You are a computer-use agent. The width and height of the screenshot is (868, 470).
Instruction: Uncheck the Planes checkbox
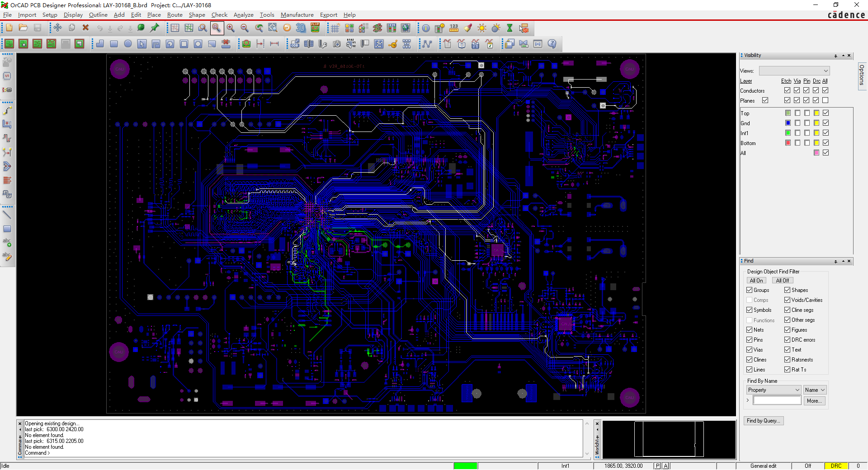pyautogui.click(x=765, y=100)
